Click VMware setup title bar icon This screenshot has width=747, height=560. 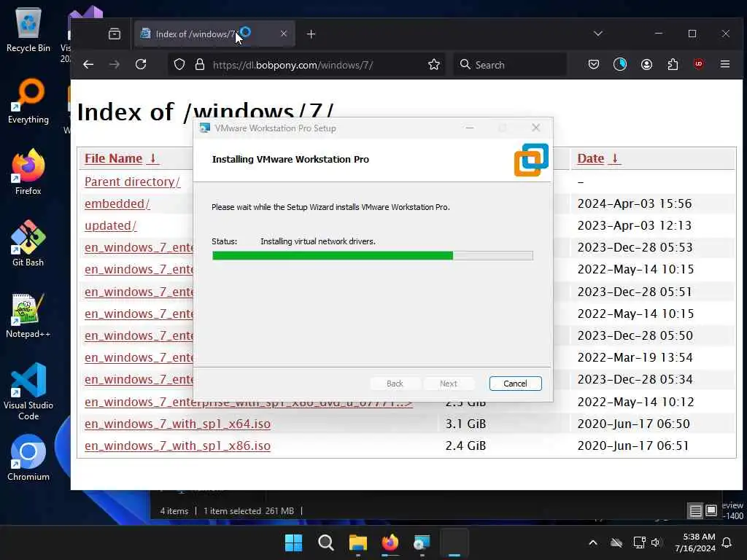click(205, 128)
